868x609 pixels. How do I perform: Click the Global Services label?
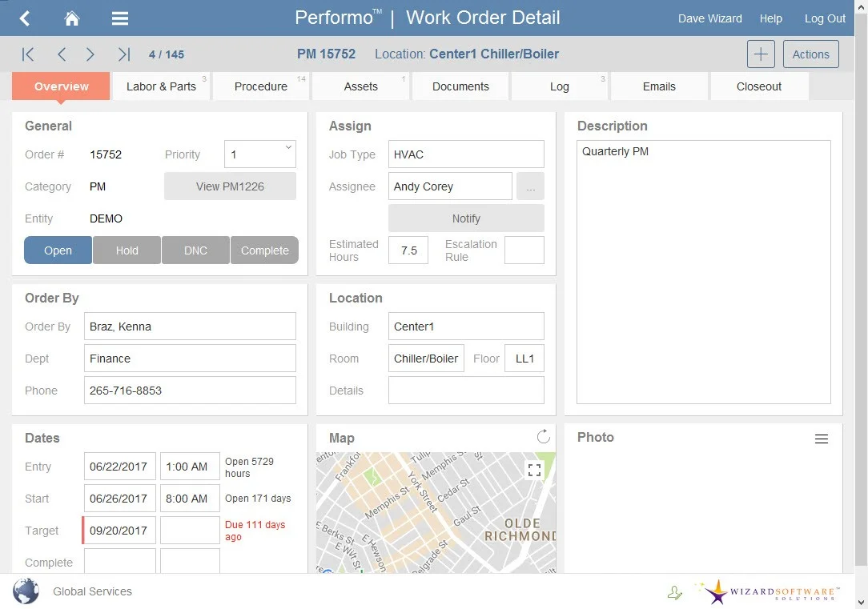92,591
